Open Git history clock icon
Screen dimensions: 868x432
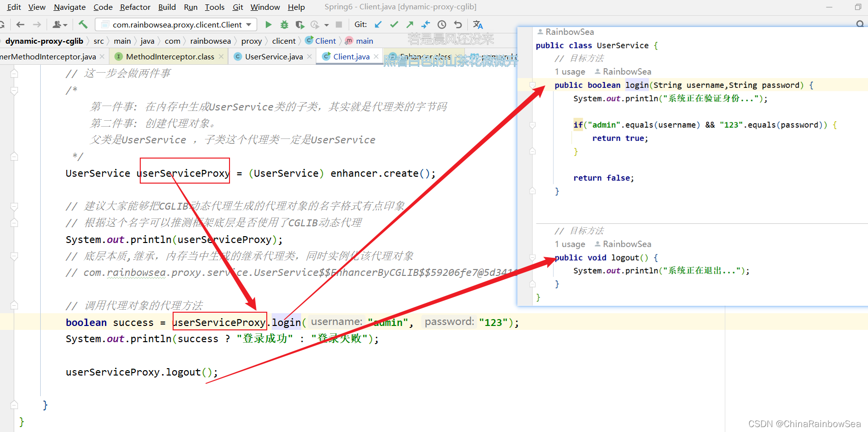pos(442,25)
